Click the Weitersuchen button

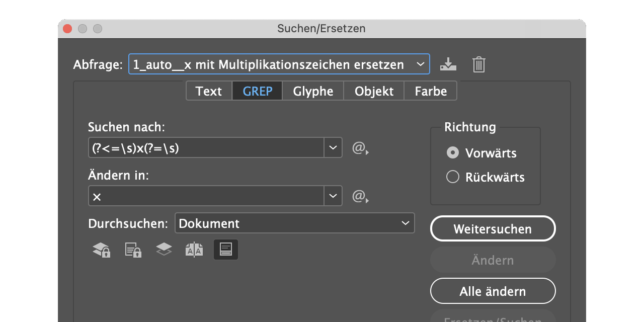[493, 228]
